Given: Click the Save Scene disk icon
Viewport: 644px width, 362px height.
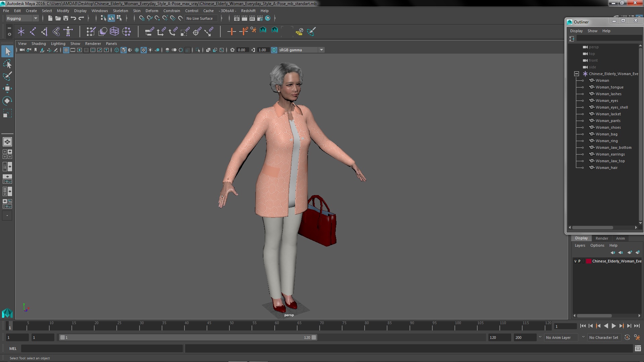Looking at the screenshot, I should click(66, 18).
